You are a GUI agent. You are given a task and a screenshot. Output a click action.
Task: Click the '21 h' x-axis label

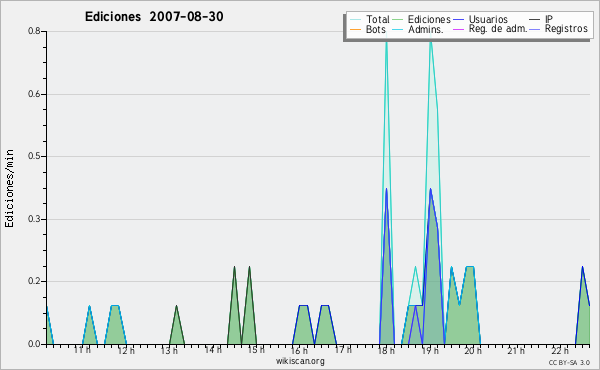[517, 350]
